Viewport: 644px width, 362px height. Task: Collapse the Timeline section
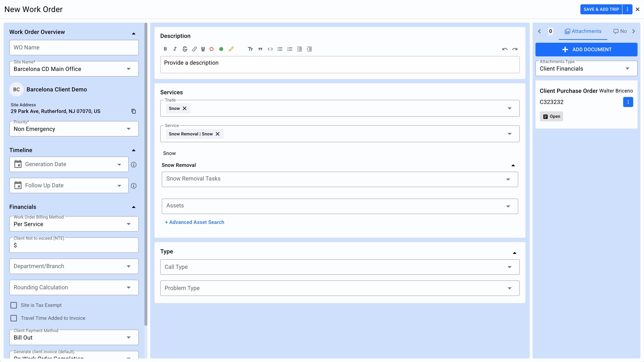(x=134, y=150)
